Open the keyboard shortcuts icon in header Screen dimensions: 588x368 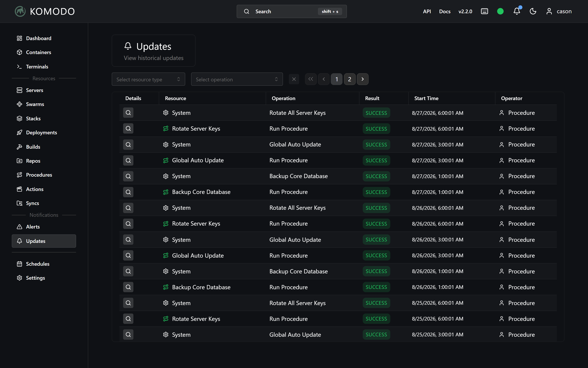tap(484, 11)
